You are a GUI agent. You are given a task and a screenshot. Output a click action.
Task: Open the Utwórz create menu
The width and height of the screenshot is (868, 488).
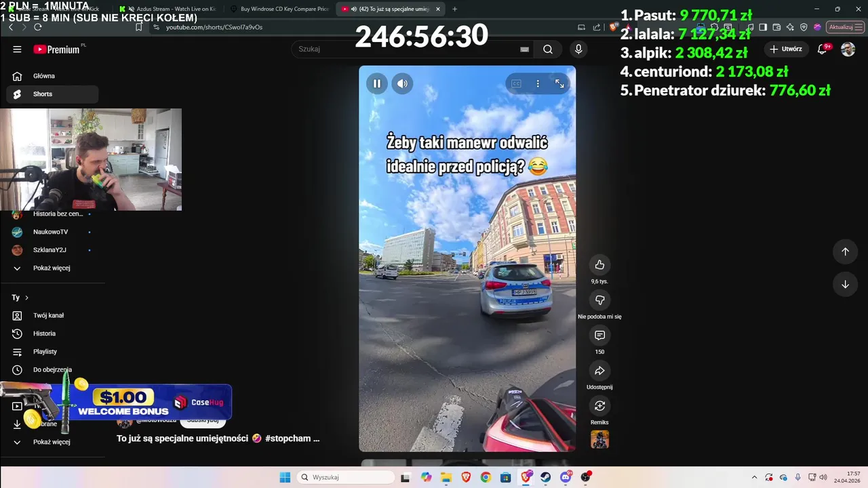[x=785, y=49]
